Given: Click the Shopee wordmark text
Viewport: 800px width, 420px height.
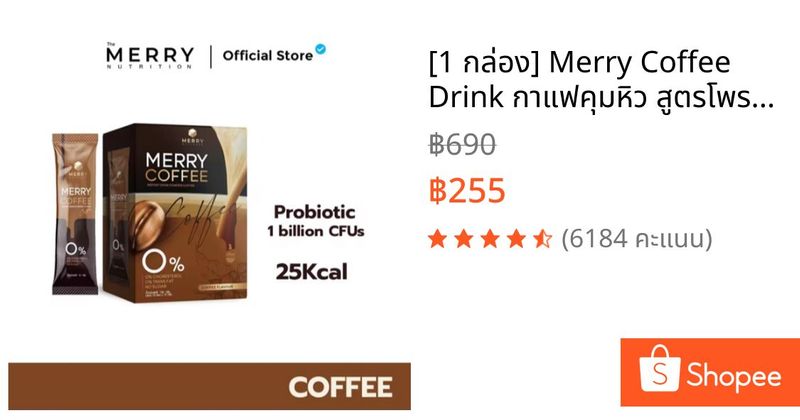Looking at the screenshot, I should 734,376.
